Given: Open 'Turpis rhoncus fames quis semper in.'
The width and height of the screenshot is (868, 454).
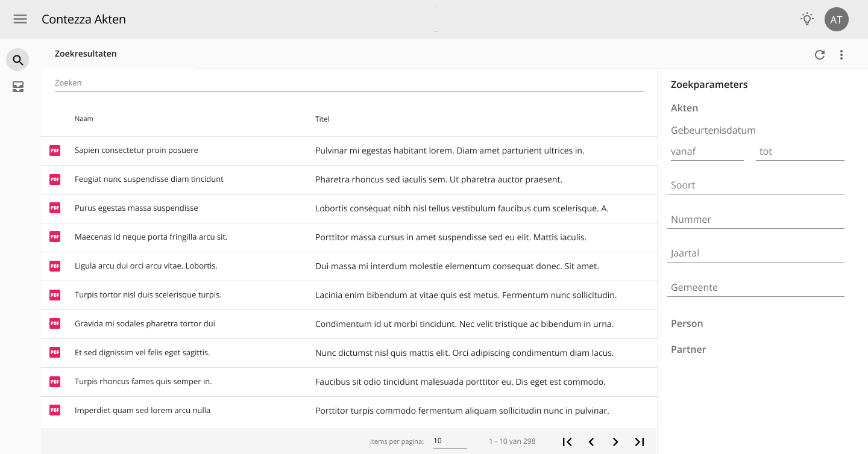Looking at the screenshot, I should (143, 381).
